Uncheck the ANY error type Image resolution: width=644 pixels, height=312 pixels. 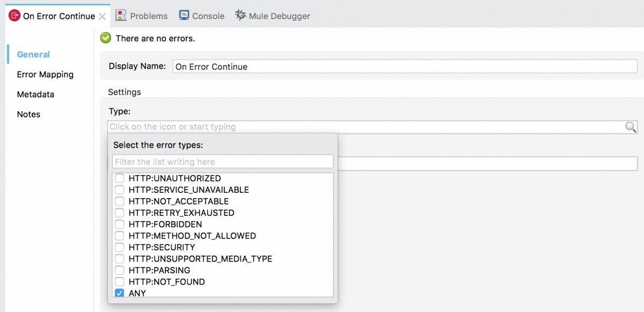tap(119, 293)
